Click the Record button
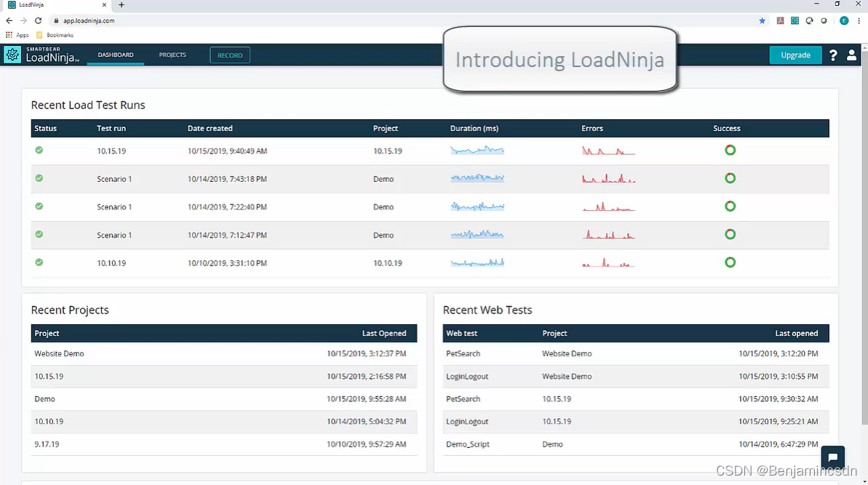 coord(230,55)
